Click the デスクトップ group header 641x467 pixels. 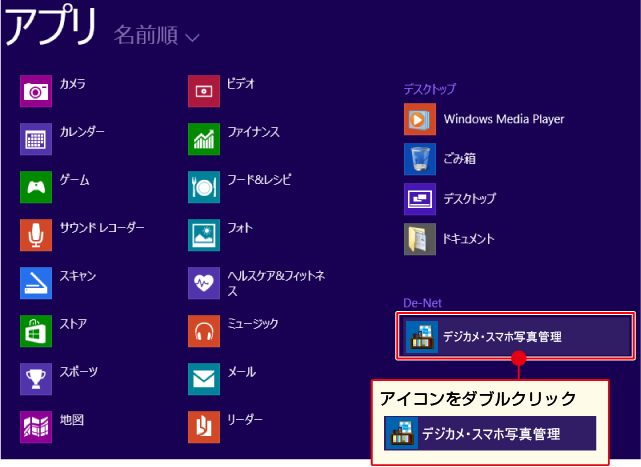pos(430,89)
